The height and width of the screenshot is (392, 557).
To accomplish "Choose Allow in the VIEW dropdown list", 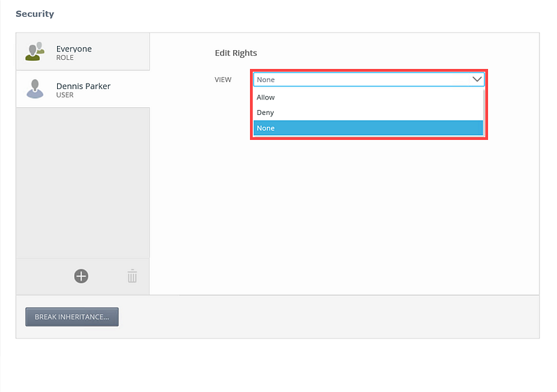I will (x=368, y=97).
